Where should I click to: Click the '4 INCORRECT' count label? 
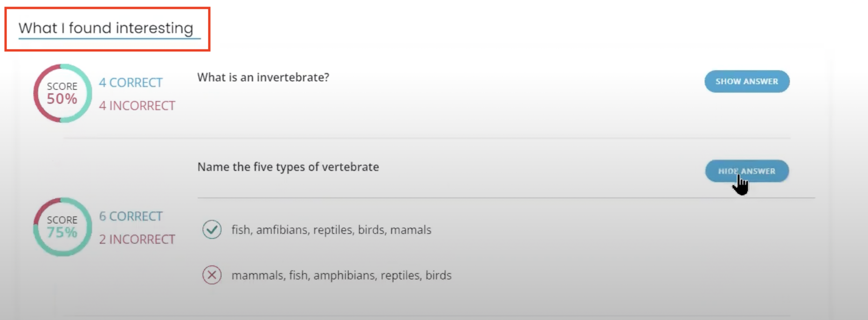[137, 106]
